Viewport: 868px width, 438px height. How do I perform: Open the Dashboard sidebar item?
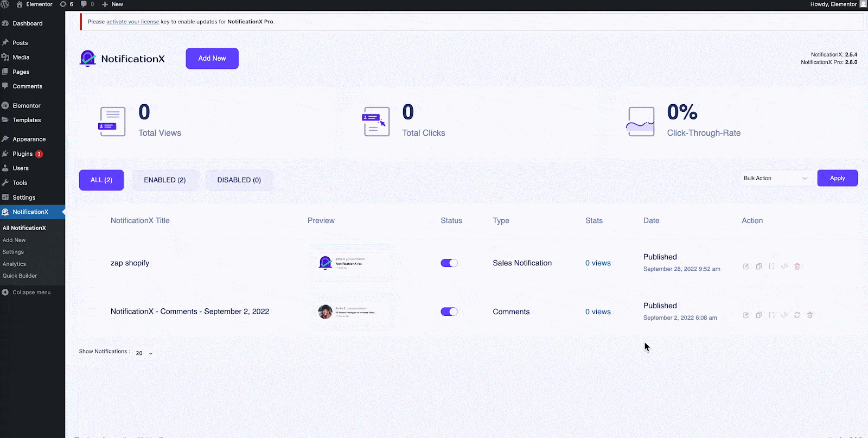[x=27, y=23]
